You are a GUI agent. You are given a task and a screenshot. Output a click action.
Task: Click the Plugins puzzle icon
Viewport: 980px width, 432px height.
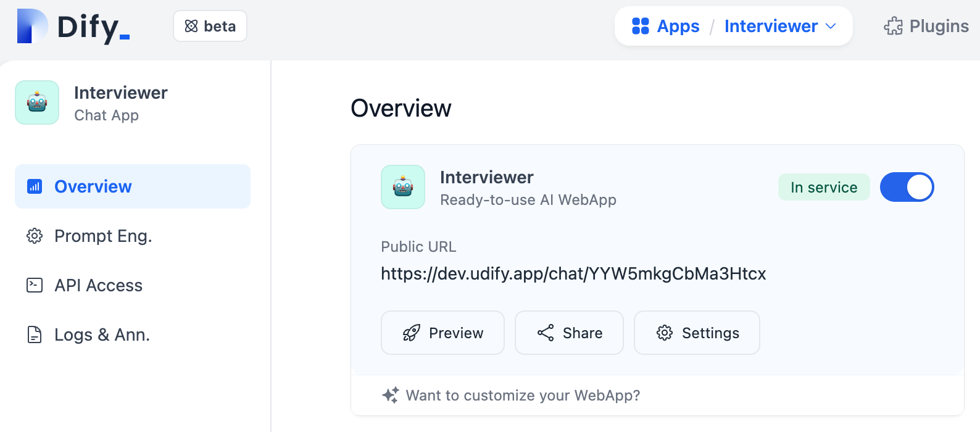(893, 26)
